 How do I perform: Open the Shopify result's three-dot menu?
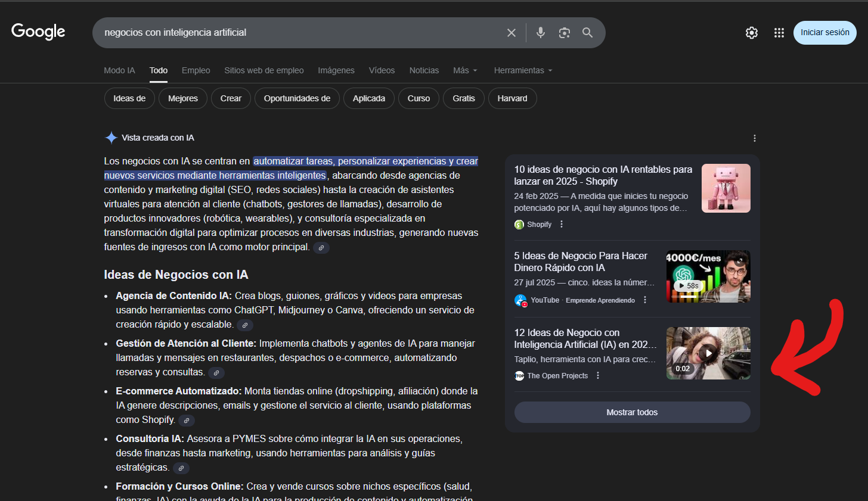562,225
